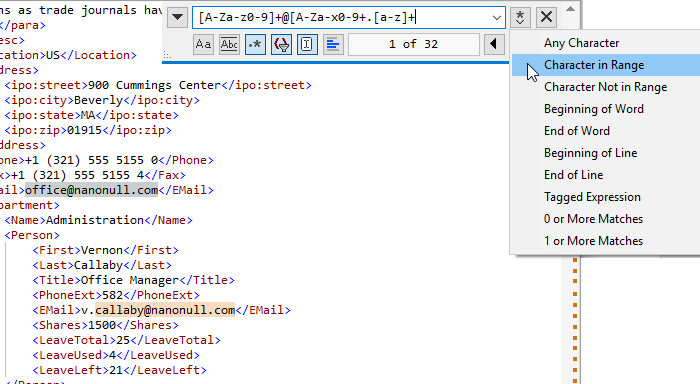Click the '1 of 32' match counter
700x384 pixels.
[x=413, y=44]
